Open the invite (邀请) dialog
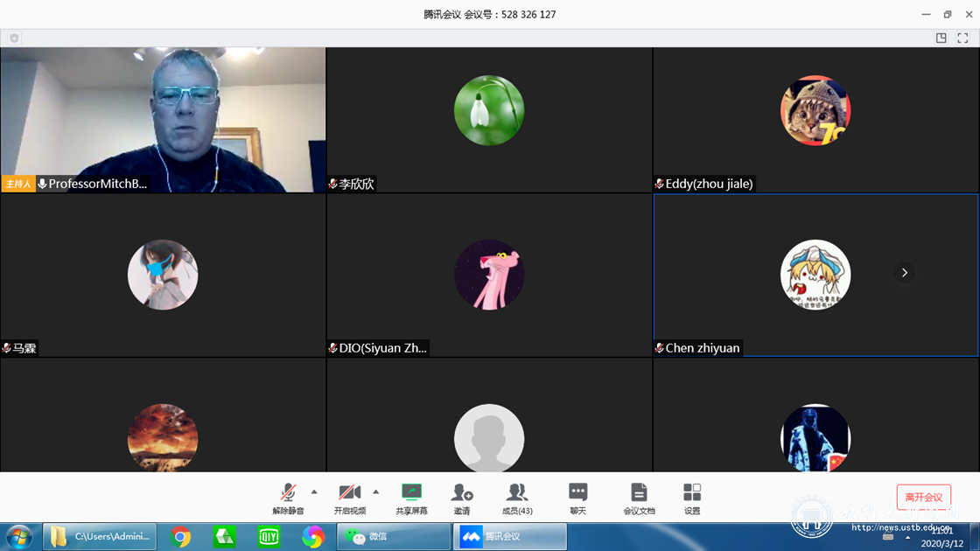The image size is (980, 551). [462, 499]
